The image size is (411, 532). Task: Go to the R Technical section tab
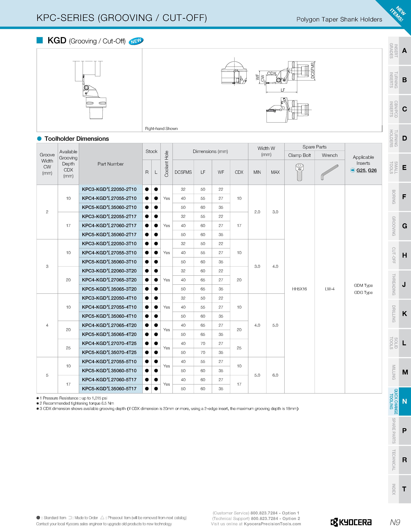(x=400, y=460)
